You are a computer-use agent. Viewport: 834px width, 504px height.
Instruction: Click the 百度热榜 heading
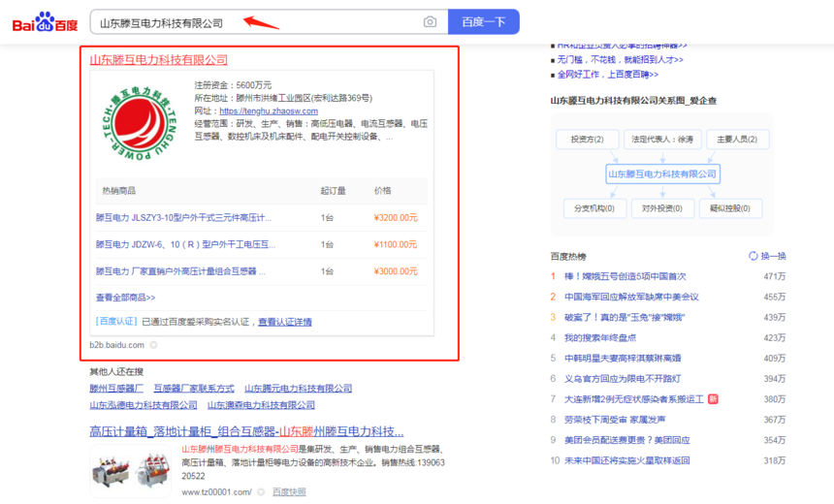[x=568, y=256]
